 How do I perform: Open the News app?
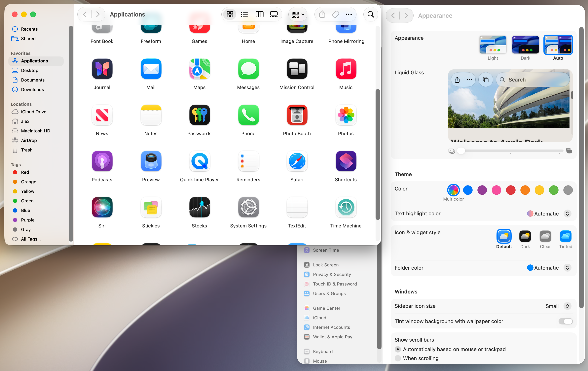(102, 115)
